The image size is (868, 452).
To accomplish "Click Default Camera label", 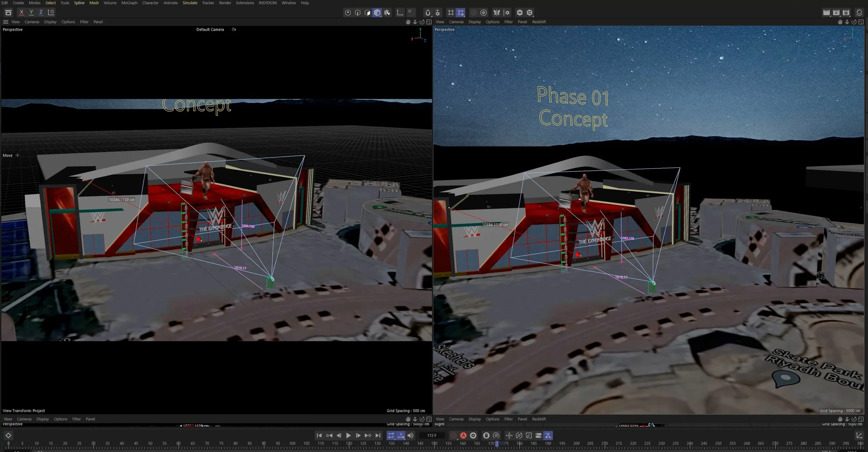I will (210, 30).
